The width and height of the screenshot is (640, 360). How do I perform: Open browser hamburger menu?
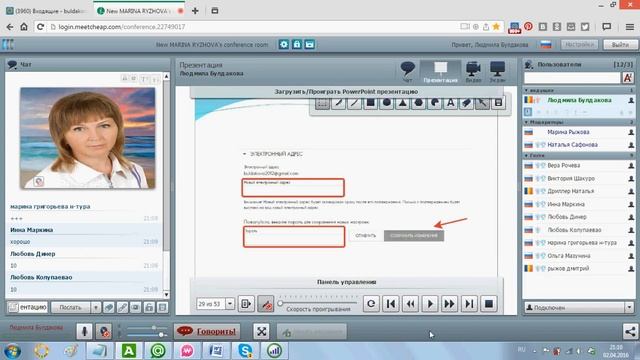pyautogui.click(x=629, y=27)
